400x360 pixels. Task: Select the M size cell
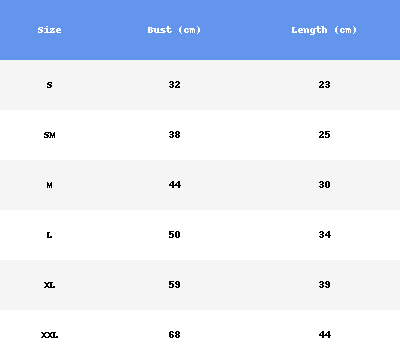click(x=49, y=185)
